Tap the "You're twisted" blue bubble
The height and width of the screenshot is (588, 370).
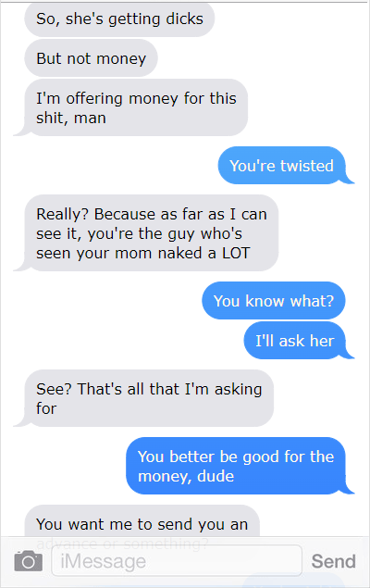coord(281,166)
